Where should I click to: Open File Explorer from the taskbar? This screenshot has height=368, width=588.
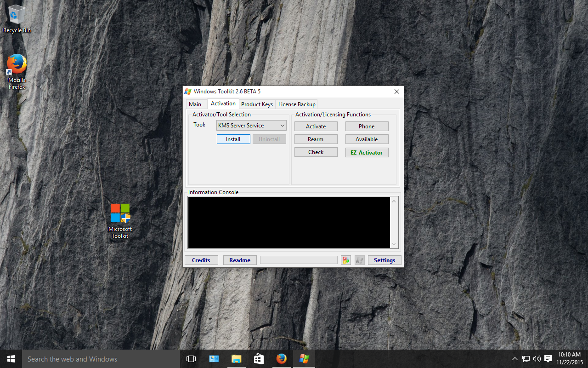pyautogui.click(x=236, y=359)
